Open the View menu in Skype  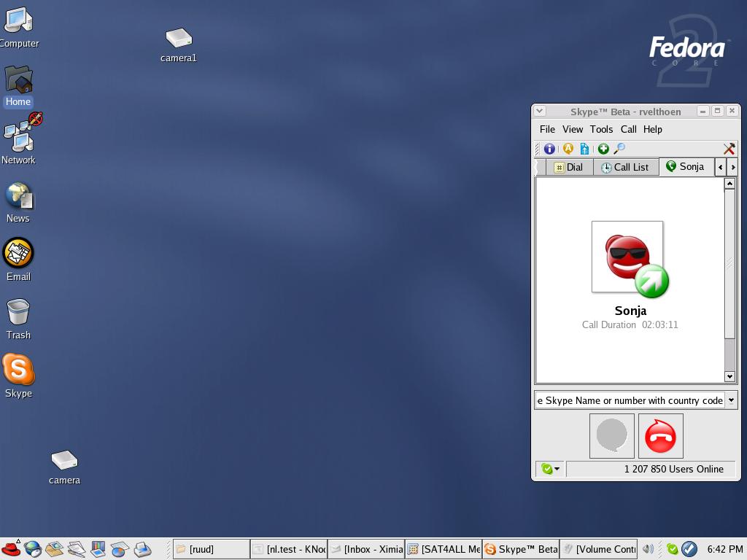[573, 130]
